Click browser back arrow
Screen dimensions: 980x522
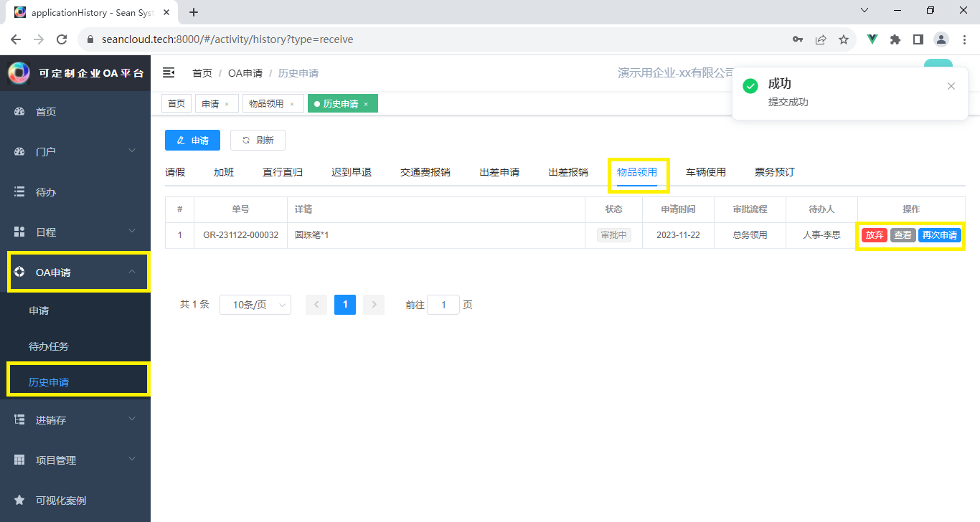coord(16,39)
